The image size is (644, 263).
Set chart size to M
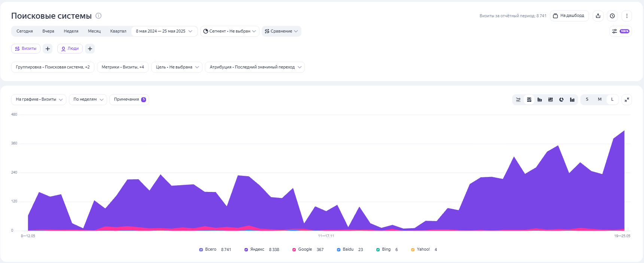tap(599, 100)
